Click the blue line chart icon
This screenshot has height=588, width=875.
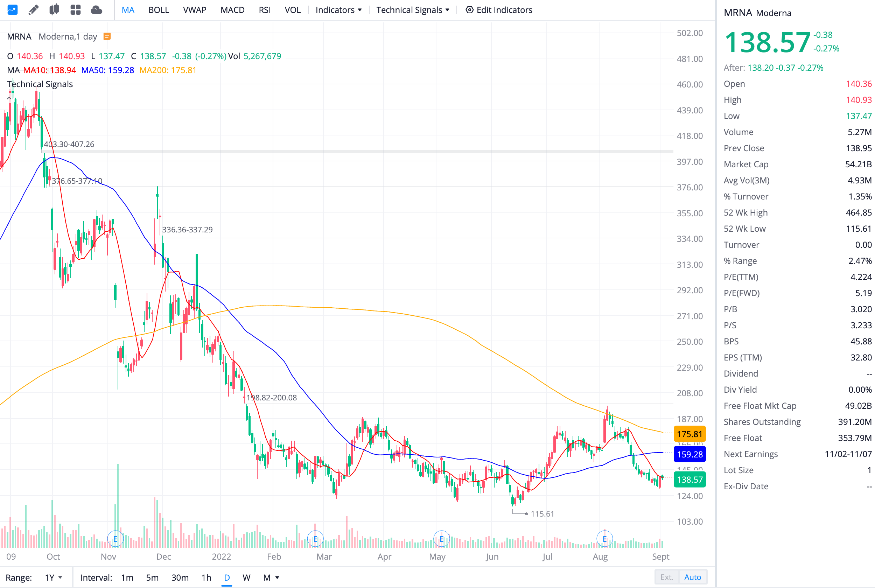click(12, 10)
